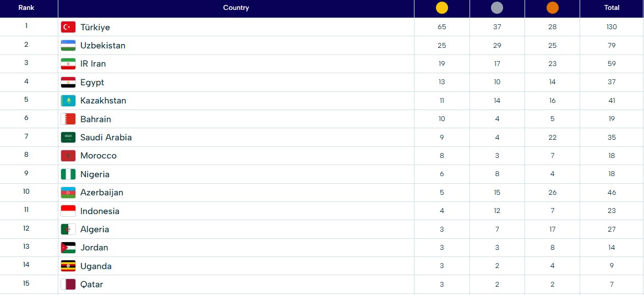Click Indonesia's total medal count 23

pos(612,211)
